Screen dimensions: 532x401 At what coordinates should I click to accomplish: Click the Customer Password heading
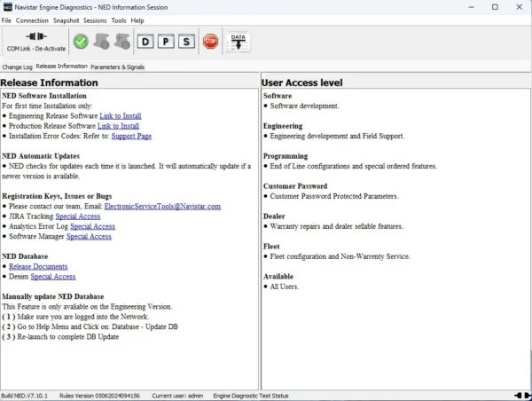[x=295, y=186]
